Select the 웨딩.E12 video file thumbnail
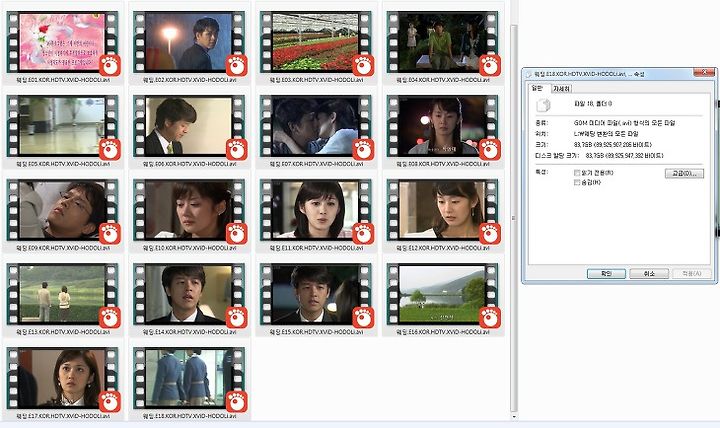 coord(443,211)
